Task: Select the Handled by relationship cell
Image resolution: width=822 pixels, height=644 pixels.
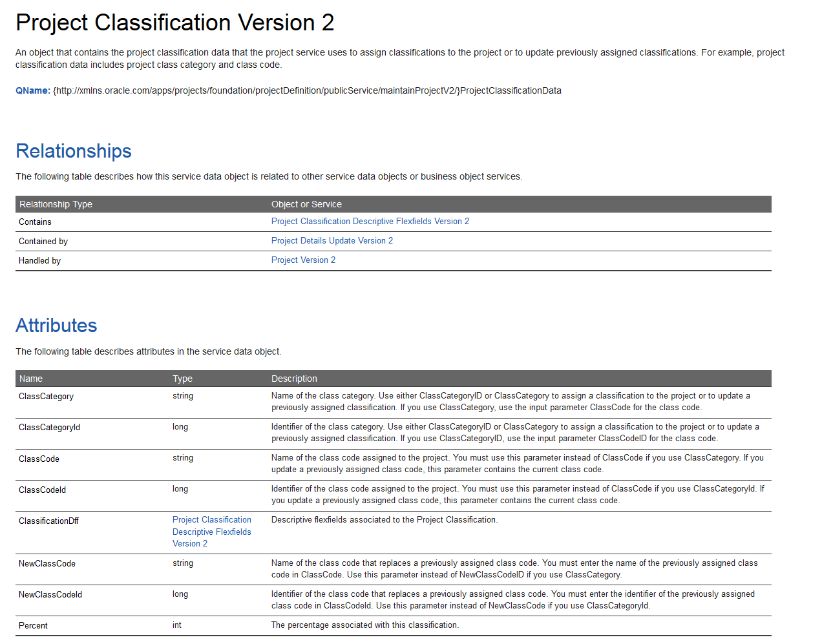Action: point(39,261)
